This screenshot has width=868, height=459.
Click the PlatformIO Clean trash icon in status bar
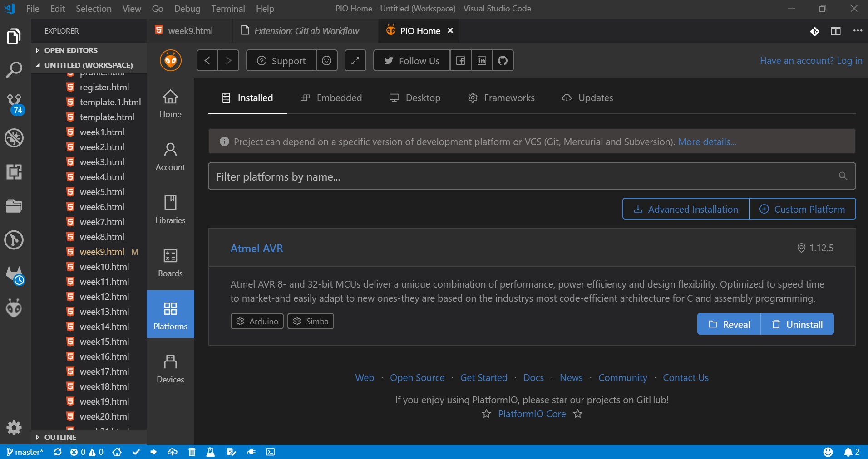point(192,452)
